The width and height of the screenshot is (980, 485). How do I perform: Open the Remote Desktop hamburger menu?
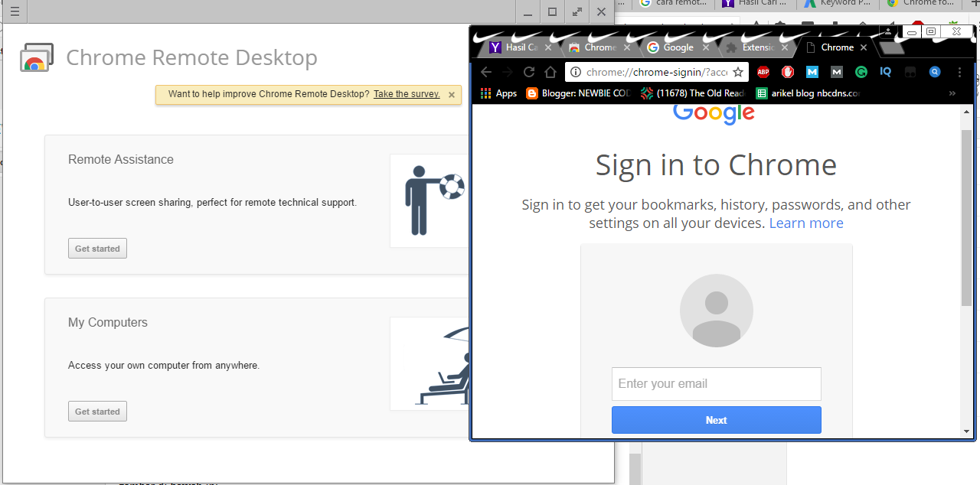15,11
